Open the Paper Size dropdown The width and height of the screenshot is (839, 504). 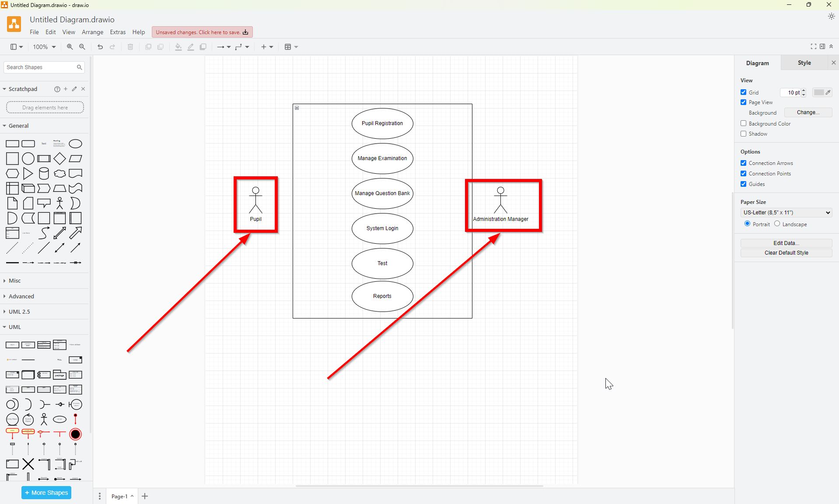coord(786,212)
